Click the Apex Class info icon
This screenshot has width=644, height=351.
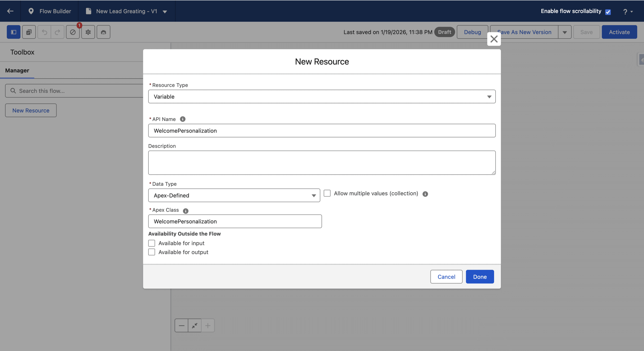[186, 211]
